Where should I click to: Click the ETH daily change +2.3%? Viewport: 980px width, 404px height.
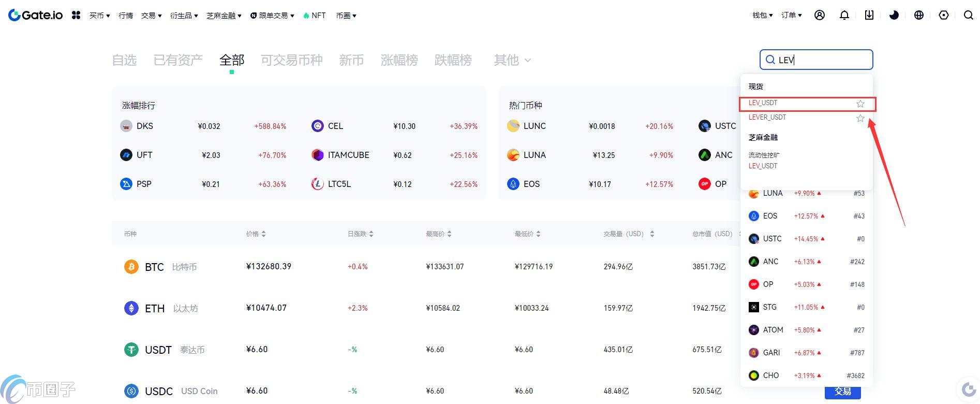tap(358, 308)
